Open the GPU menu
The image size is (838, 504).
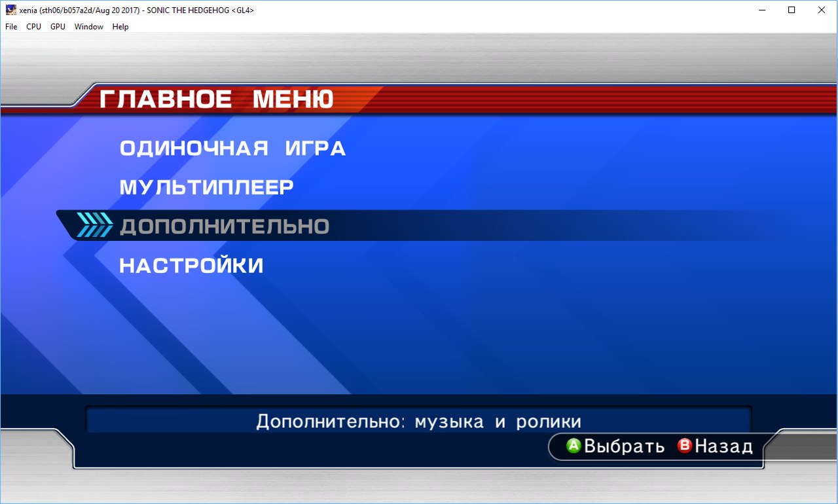tap(58, 27)
